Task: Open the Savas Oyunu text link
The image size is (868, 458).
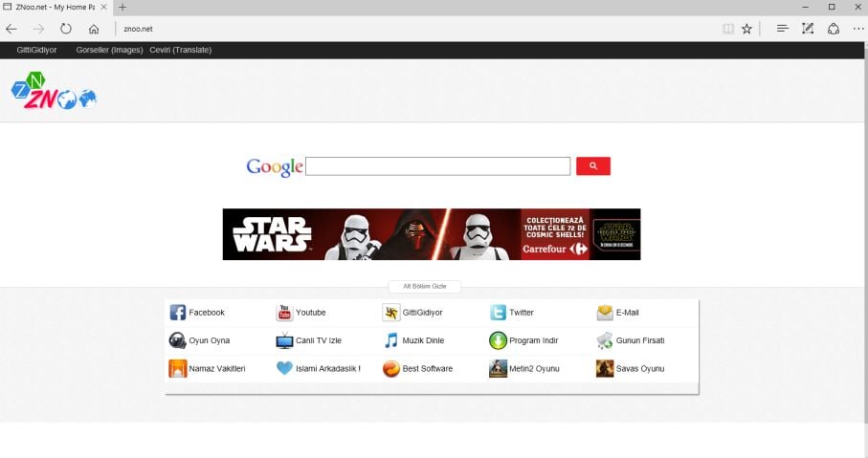Action: pyautogui.click(x=640, y=368)
